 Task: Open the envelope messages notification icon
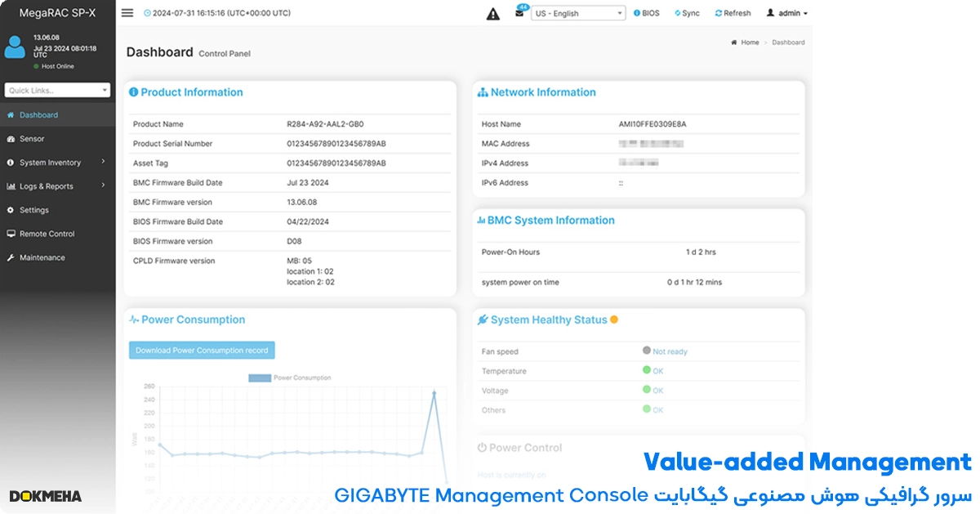[519, 13]
